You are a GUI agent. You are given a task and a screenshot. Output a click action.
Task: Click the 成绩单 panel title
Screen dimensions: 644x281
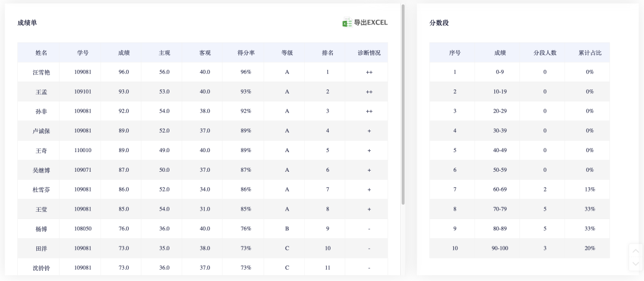click(27, 23)
